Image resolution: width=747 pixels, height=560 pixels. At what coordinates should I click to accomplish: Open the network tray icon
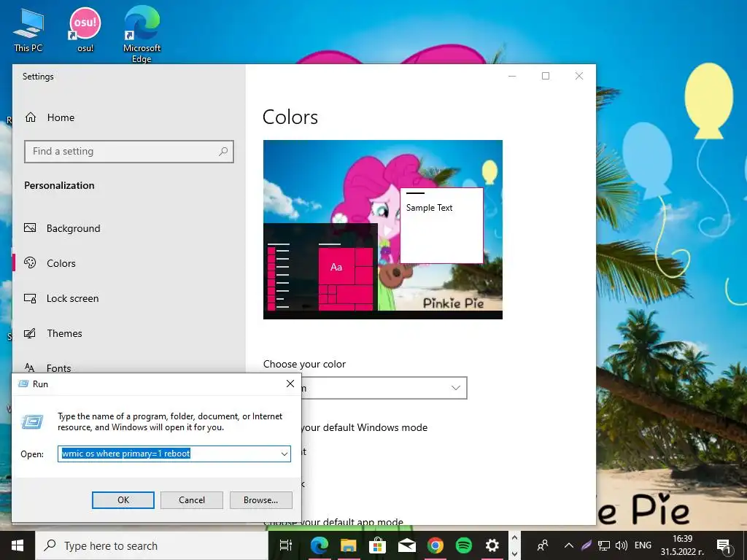[604, 545]
